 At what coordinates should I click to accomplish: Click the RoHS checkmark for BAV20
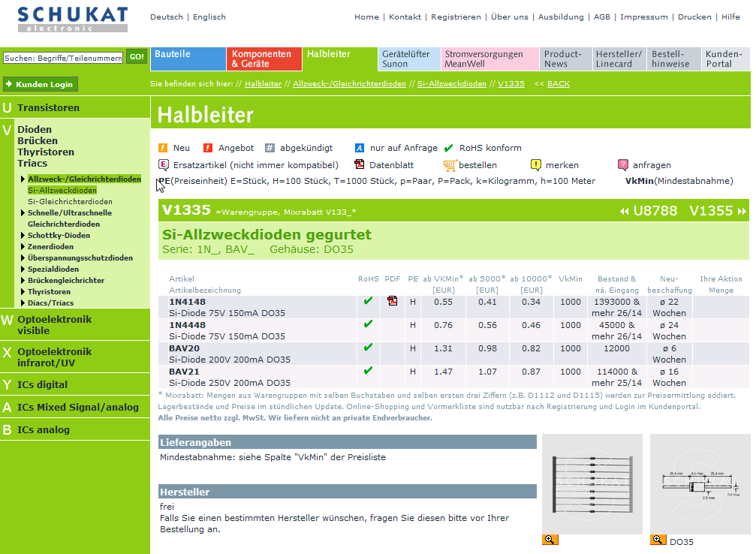pos(369,347)
